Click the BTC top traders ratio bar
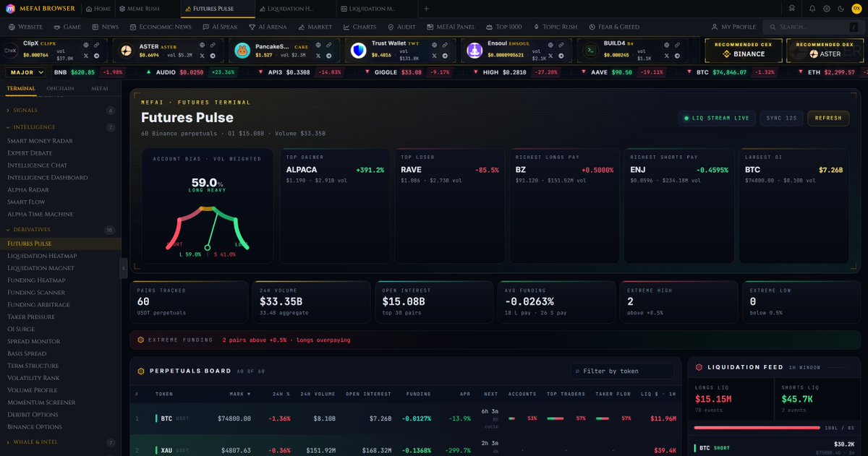Screen dimensions: 868x456 [556, 418]
